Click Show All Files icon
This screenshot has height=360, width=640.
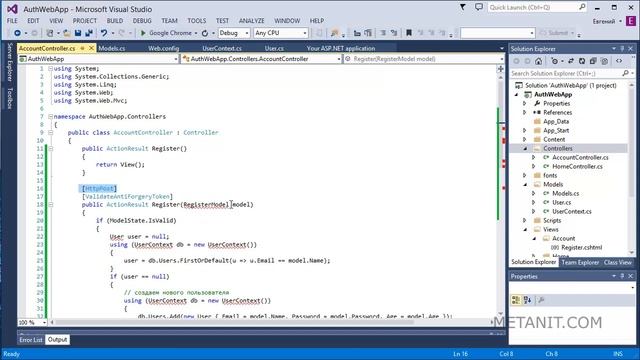(604, 61)
